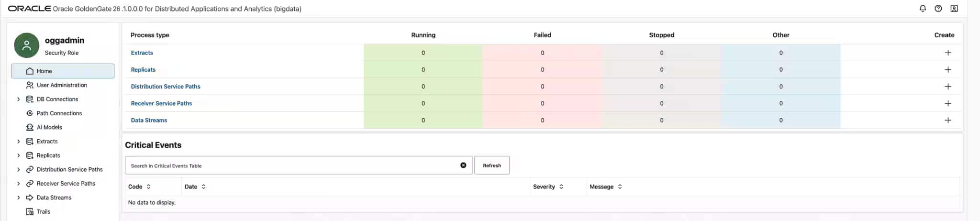Click the oggadmin avatar circle

(27, 45)
